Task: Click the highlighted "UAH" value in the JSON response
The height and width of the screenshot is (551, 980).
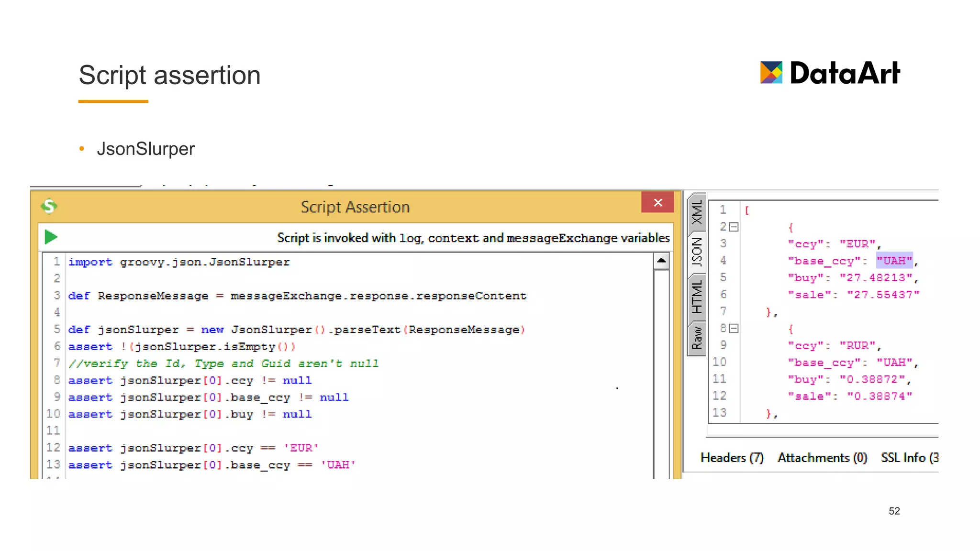Action: point(894,261)
